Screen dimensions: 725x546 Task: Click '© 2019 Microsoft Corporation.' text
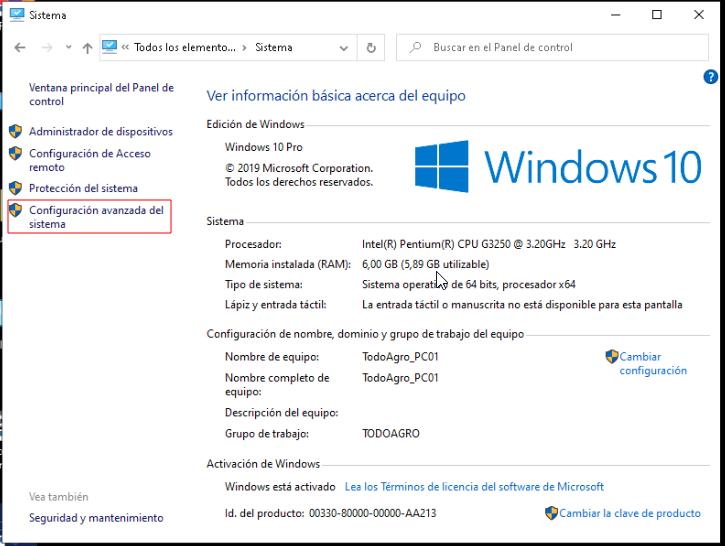pyautogui.click(x=299, y=168)
